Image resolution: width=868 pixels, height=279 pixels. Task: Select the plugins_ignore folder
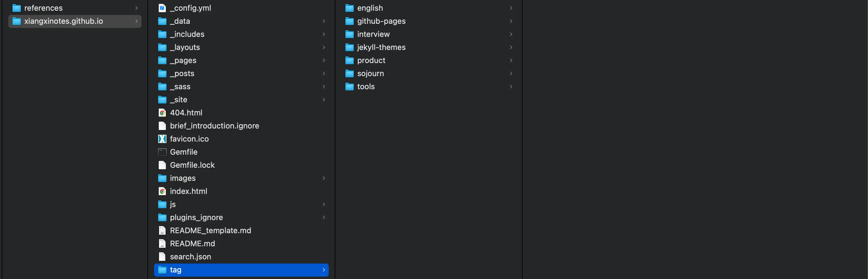point(196,218)
